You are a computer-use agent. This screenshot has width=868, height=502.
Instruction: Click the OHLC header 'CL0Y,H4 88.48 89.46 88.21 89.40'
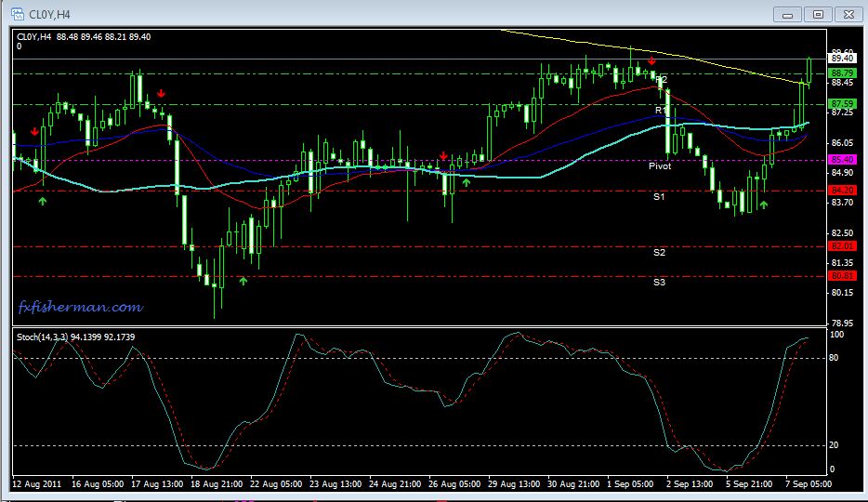[84, 36]
